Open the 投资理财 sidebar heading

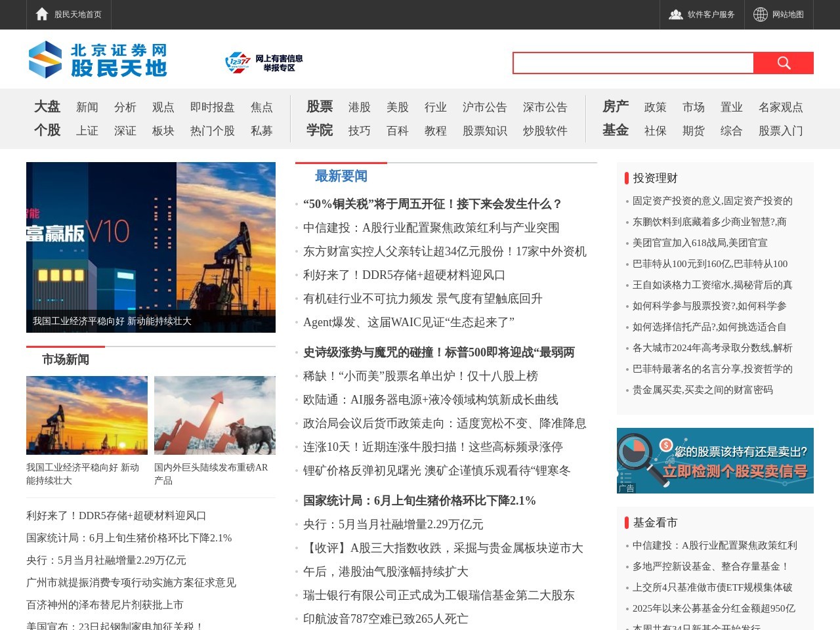[655, 178]
